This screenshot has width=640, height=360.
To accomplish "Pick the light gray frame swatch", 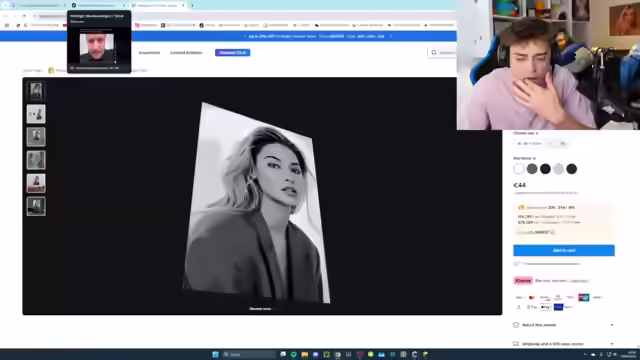I will pos(558,169).
